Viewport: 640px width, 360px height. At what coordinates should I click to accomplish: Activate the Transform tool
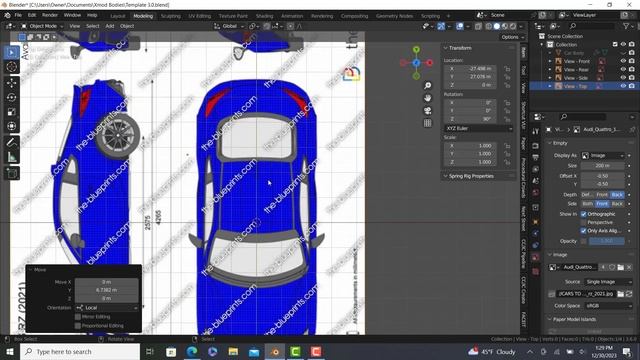(x=11, y=126)
